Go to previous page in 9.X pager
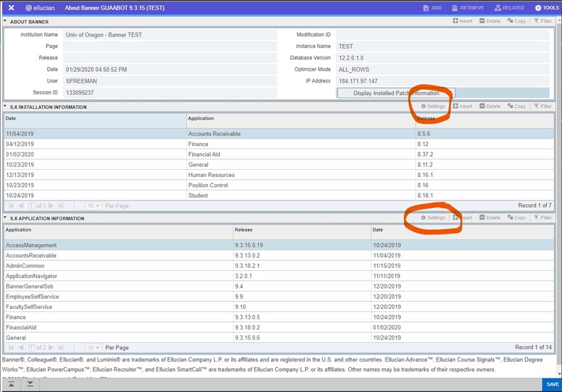Image resolution: width=562 pixels, height=392 pixels. (x=21, y=348)
